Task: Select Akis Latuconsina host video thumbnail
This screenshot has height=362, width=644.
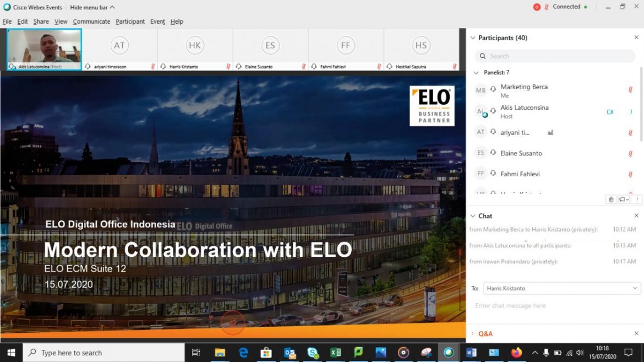Action: click(45, 50)
